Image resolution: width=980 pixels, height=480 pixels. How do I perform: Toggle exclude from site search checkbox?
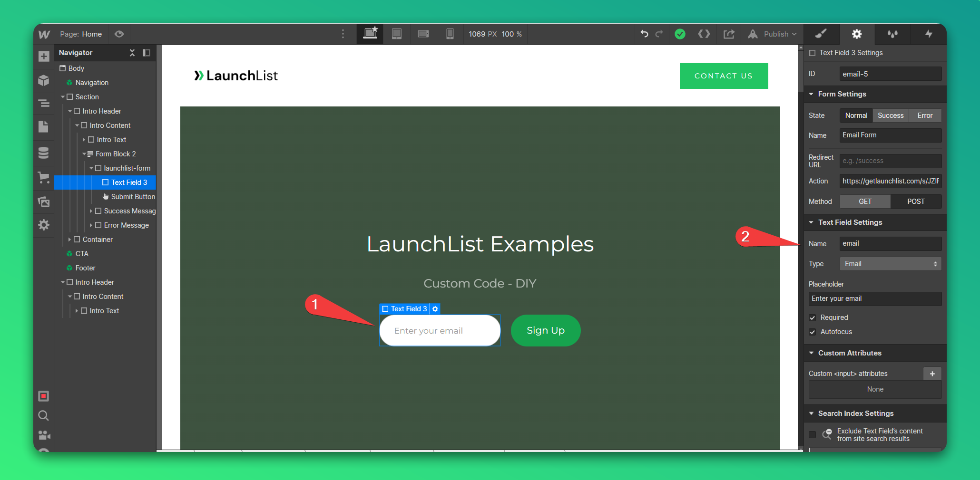tap(813, 434)
